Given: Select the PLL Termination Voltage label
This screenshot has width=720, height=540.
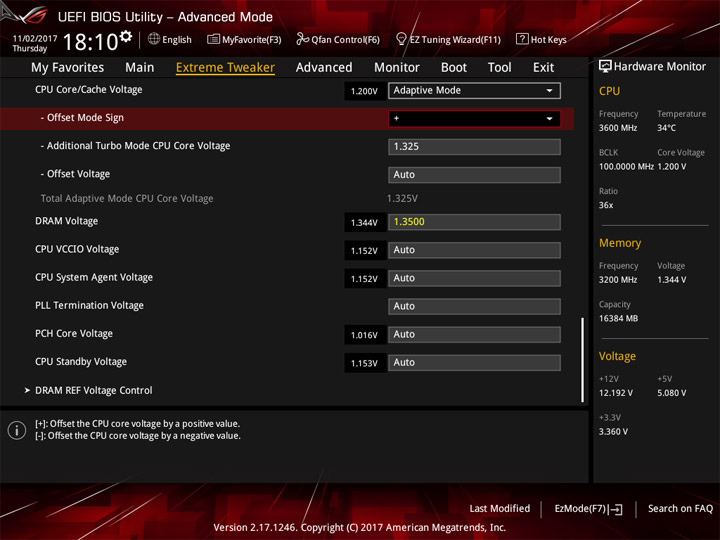Looking at the screenshot, I should coord(89,305).
